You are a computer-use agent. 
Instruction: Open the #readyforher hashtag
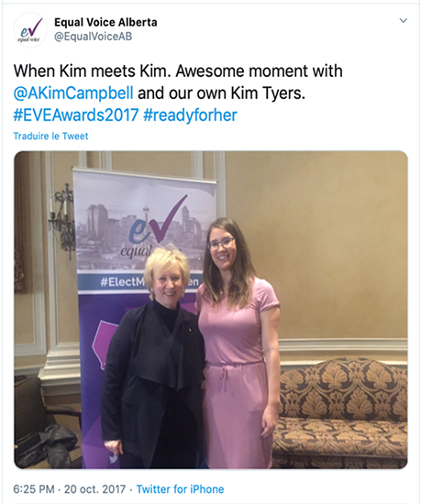pyautogui.click(x=190, y=115)
